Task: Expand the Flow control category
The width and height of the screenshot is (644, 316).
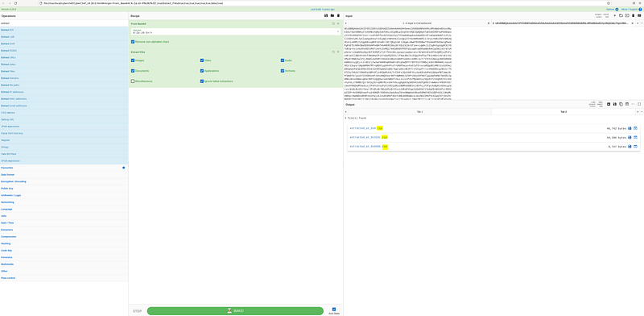Action: tap(64, 278)
